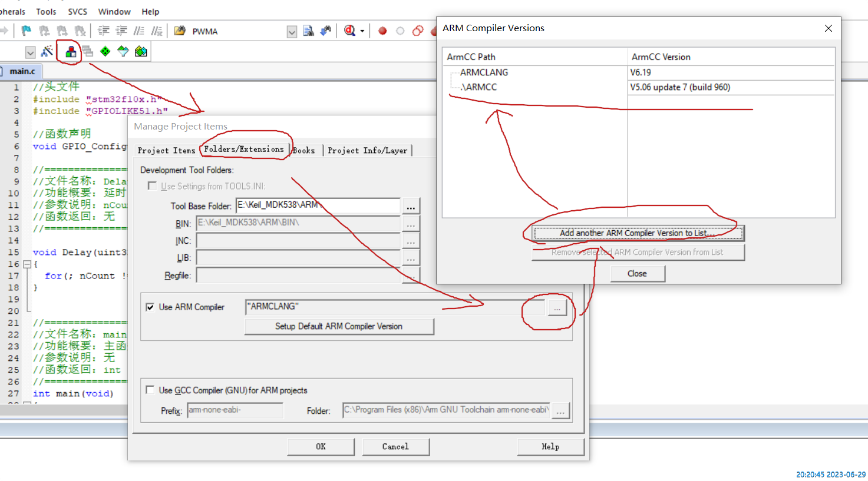Comment selection toolbar icon
Image resolution: width=868 pixels, height=481 pixels.
139,31
